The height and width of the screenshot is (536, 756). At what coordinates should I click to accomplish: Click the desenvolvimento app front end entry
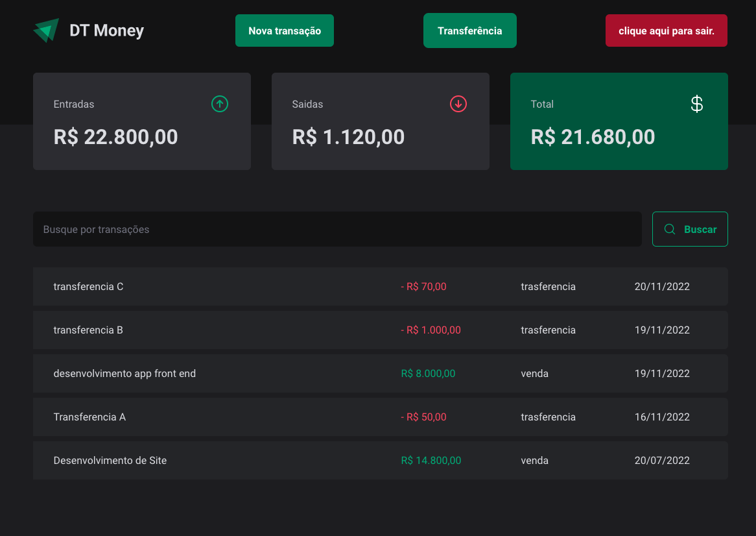point(380,373)
